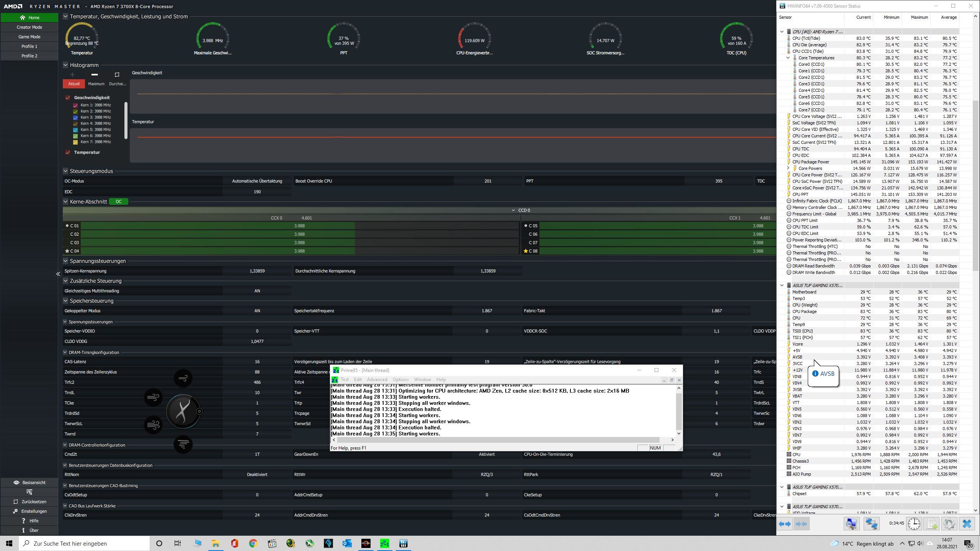Collapse the HWiNFO Core Temperatures tree node

tap(788, 58)
